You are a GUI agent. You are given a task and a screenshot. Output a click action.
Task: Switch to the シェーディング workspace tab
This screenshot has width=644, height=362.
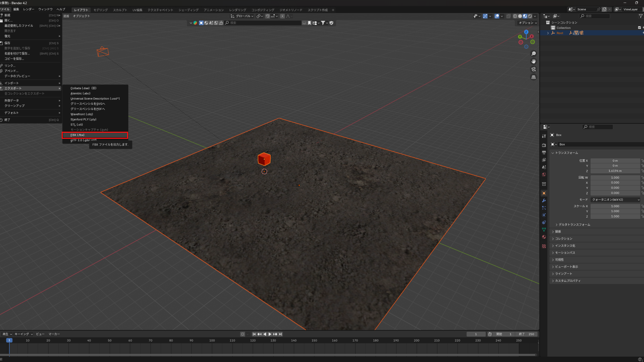click(189, 10)
